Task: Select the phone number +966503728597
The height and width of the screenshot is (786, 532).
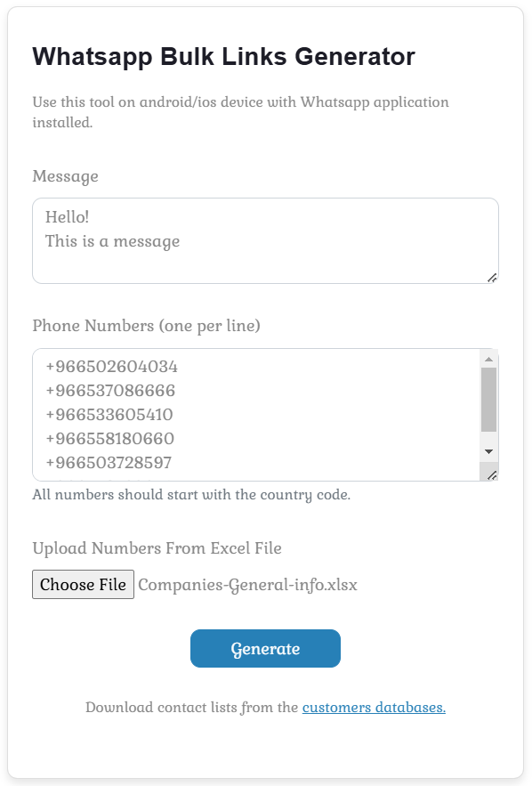Action: pos(110,463)
